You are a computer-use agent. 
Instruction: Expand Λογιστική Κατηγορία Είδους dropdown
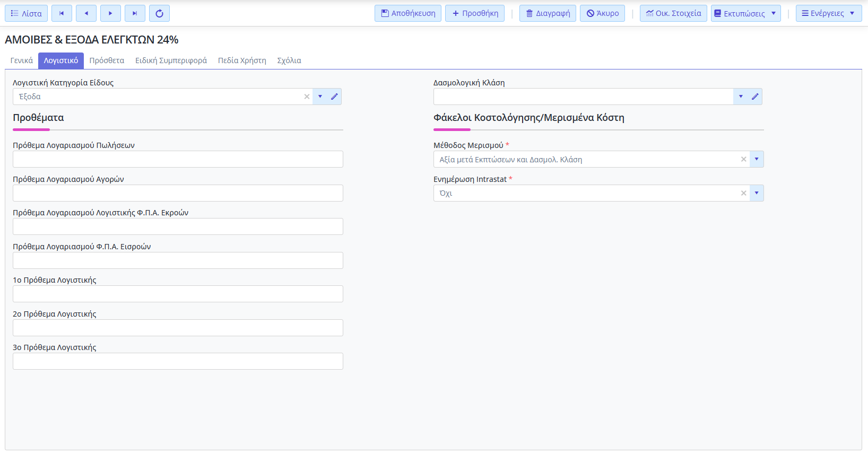tap(320, 97)
